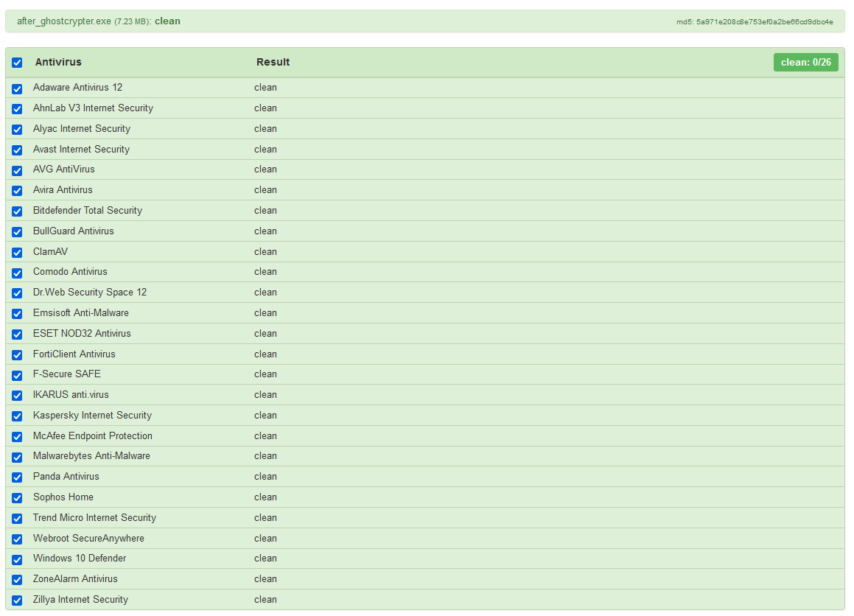
Task: Toggle the Panda Antivirus checkbox
Action: (17, 477)
